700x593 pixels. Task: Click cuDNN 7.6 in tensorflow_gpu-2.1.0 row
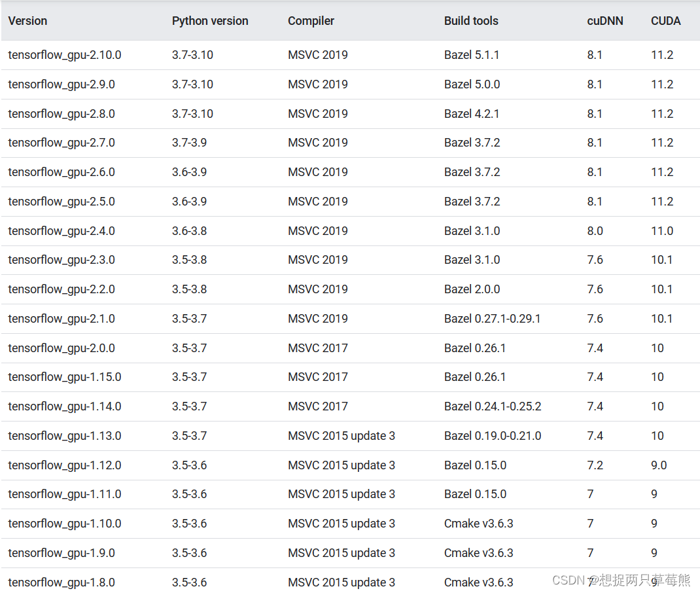point(595,319)
